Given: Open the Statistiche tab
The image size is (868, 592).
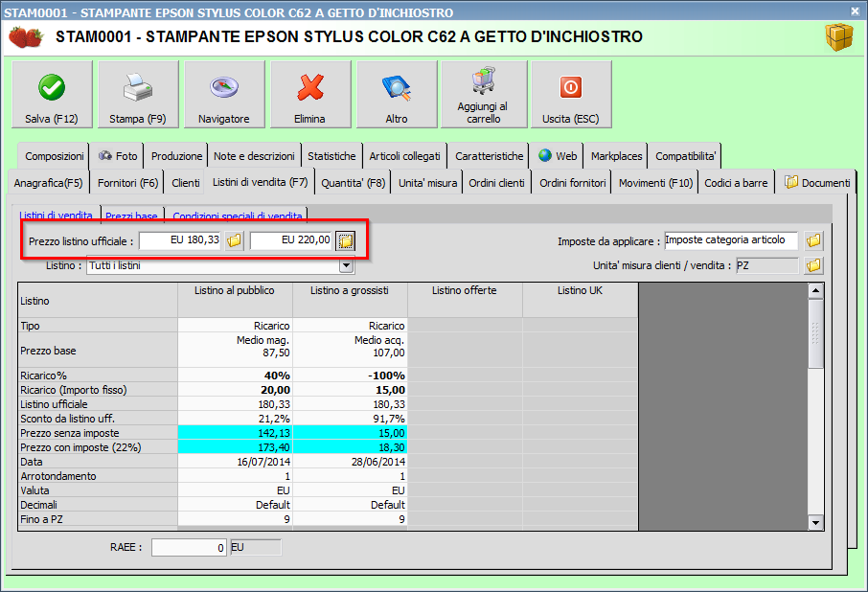Looking at the screenshot, I should [x=331, y=156].
